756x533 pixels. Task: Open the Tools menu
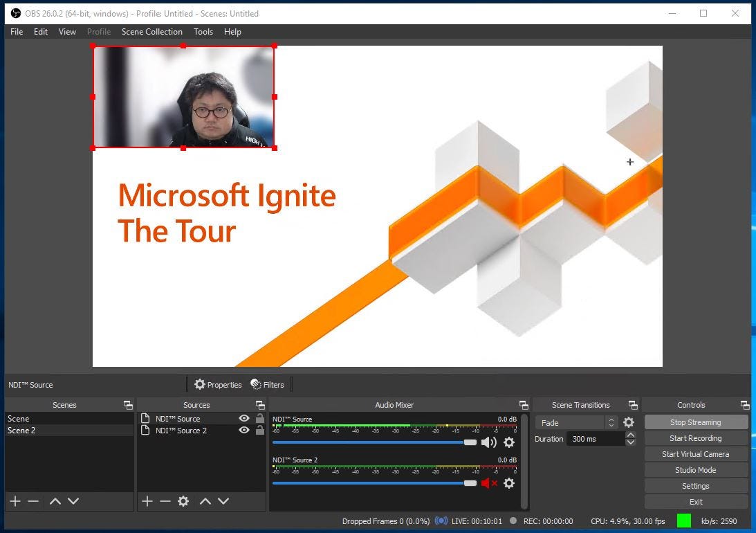[203, 32]
